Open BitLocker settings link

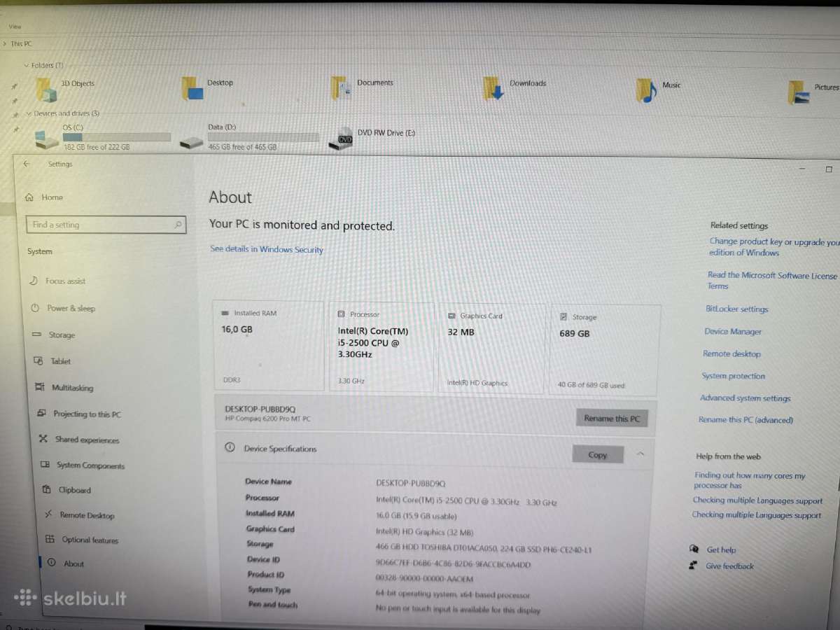coord(736,309)
